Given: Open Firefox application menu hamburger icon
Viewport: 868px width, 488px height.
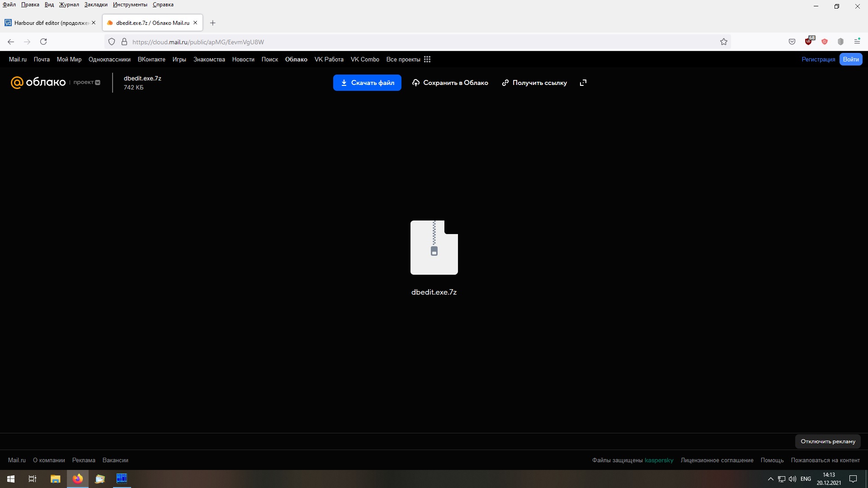Looking at the screenshot, I should [x=857, y=42].
